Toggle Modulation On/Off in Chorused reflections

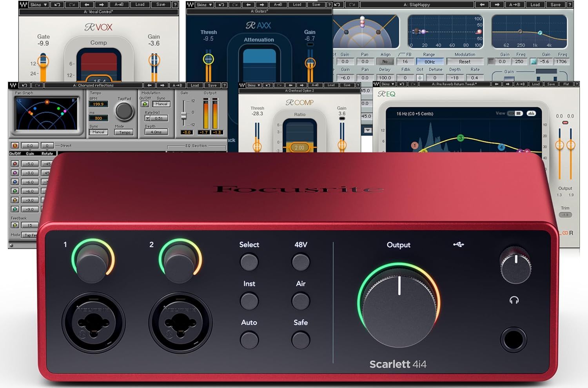[x=145, y=104]
